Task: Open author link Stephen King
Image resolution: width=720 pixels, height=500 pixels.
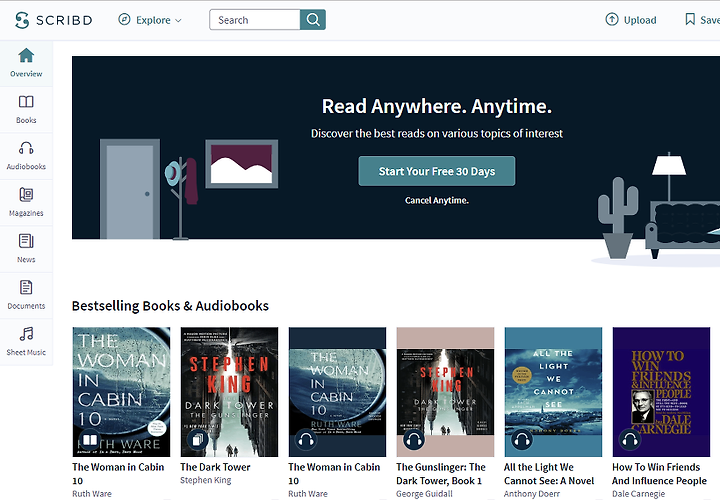Action: pos(206,480)
